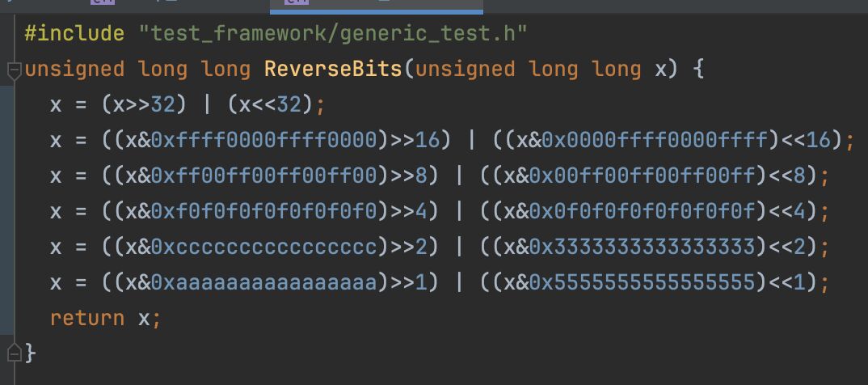The width and height of the screenshot is (868, 385).
Task: Select the active editor tab with blue underline
Action: 377,6
